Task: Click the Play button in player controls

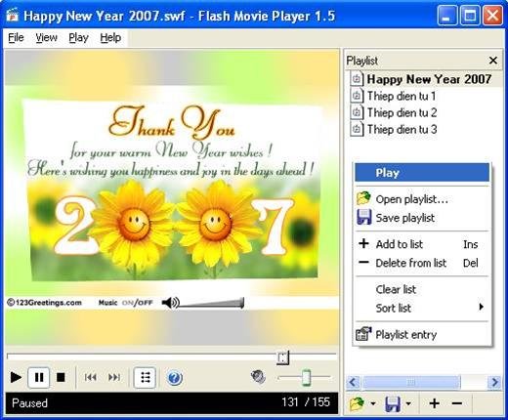Action: click(x=16, y=378)
